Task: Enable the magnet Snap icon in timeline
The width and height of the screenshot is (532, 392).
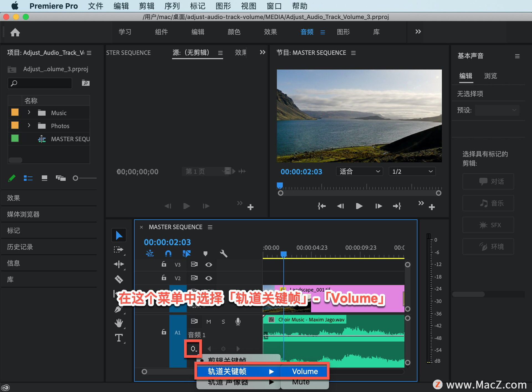Action: point(168,253)
